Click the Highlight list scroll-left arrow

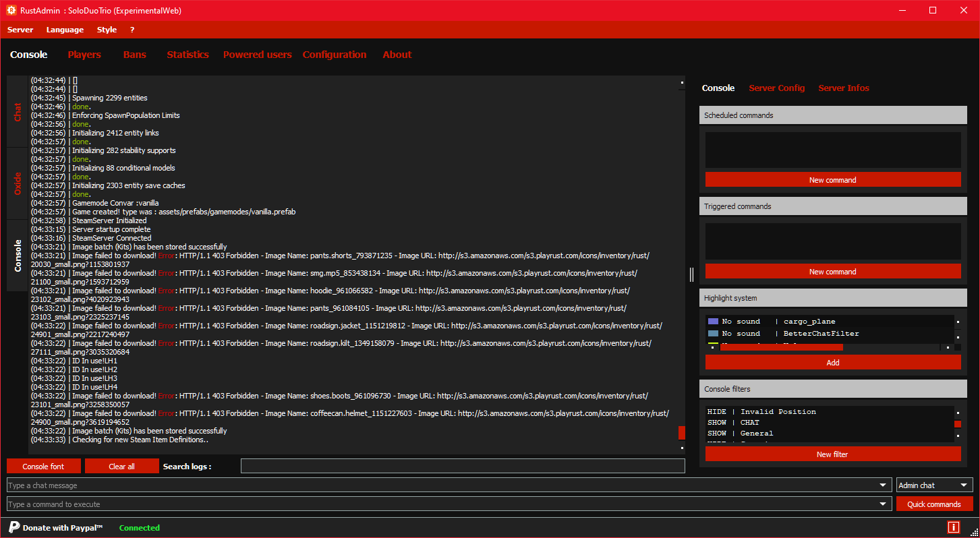click(x=712, y=347)
